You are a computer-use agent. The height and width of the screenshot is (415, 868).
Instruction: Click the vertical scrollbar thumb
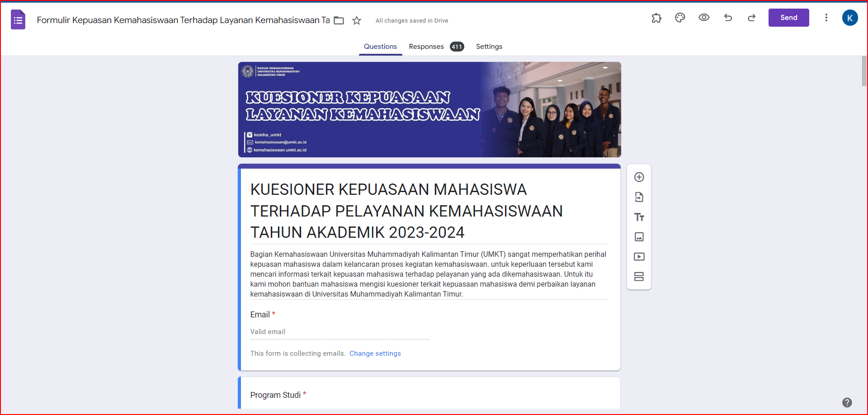tap(864, 71)
